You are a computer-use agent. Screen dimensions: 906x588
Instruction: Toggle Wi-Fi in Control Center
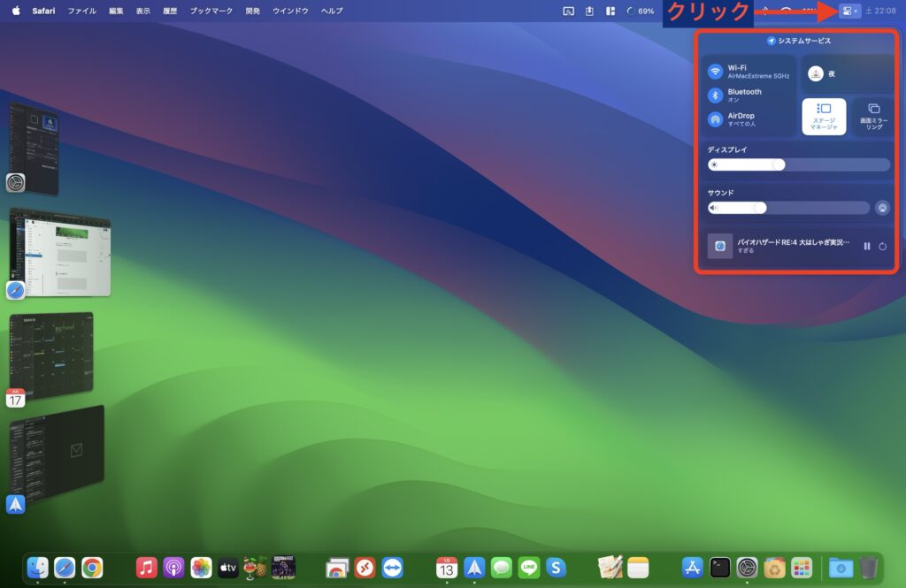click(716, 72)
